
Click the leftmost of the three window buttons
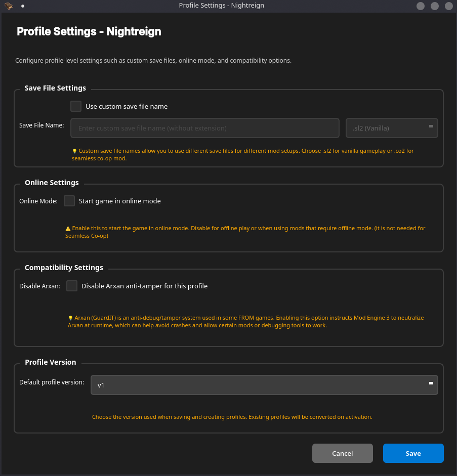(421, 6)
